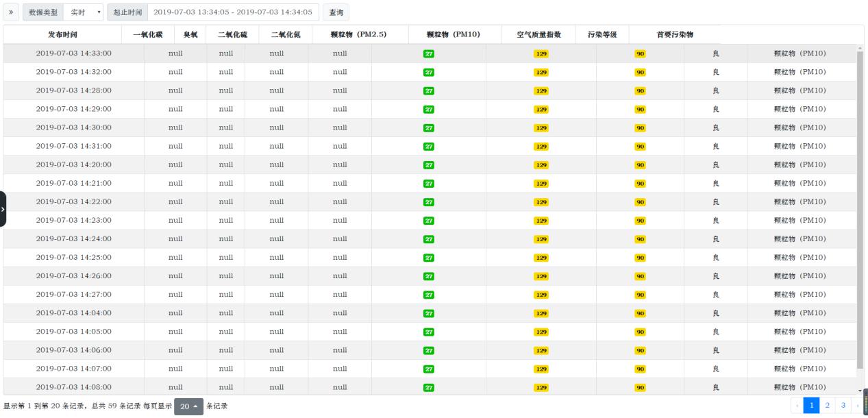Click green 27 badge in 14:33:00 row

429,53
